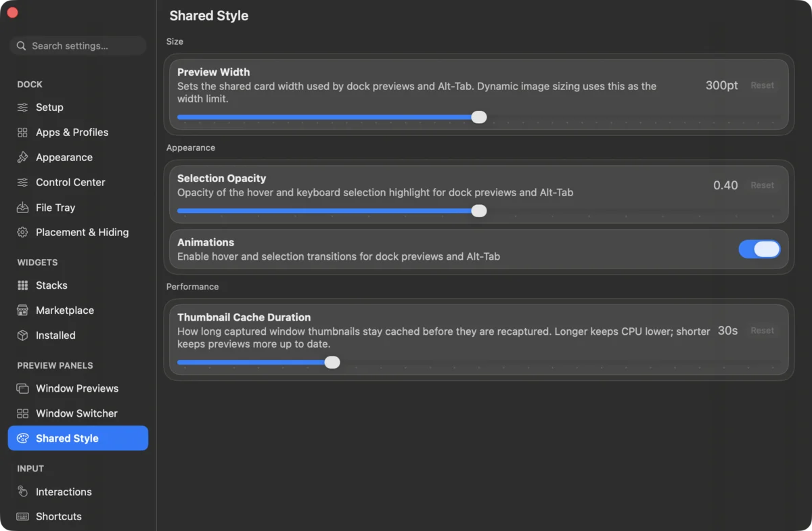This screenshot has width=812, height=531.
Task: Click the Size section label
Action: point(175,41)
